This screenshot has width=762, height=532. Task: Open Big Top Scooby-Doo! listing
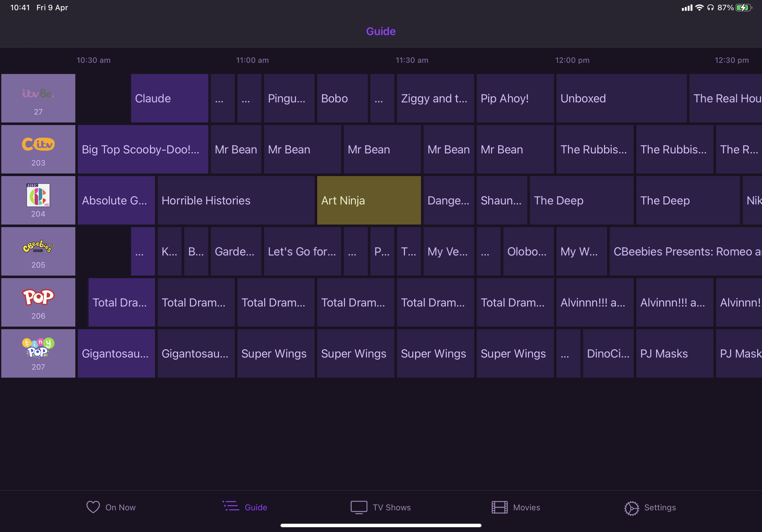point(143,150)
